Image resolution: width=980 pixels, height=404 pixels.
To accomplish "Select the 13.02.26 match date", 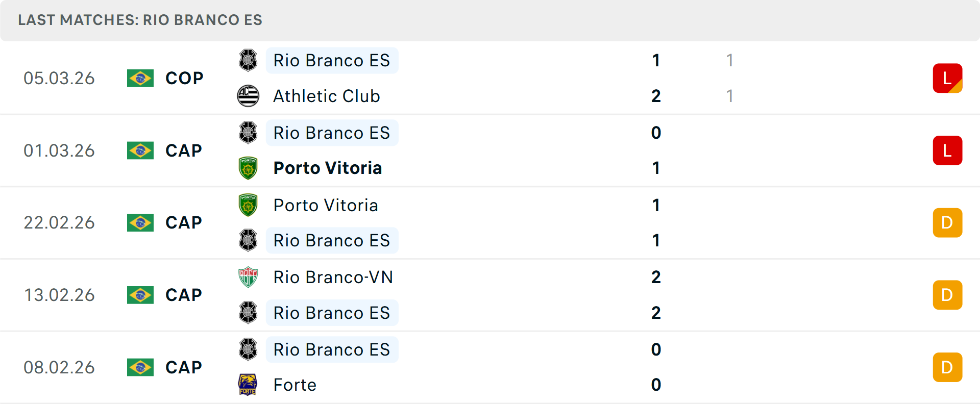I will click(60, 295).
